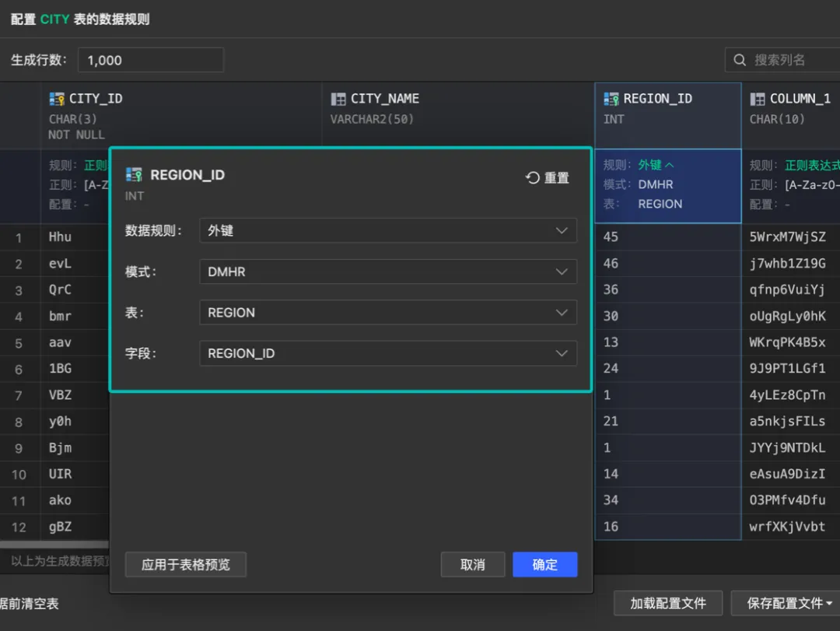
Task: Click the CITY_ID cell UIR
Action: [60, 473]
